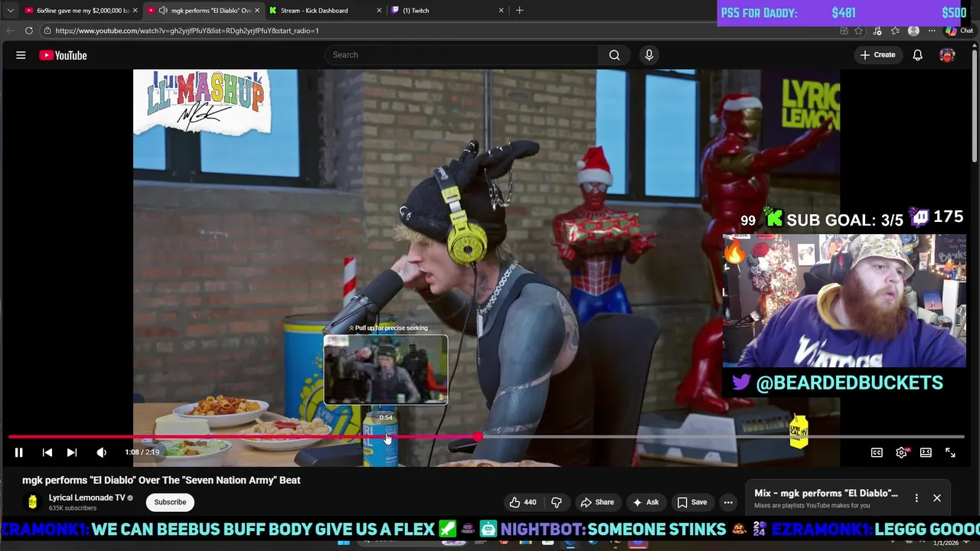This screenshot has height=551, width=980.
Task: Go to the previous video
Action: [x=47, y=452]
